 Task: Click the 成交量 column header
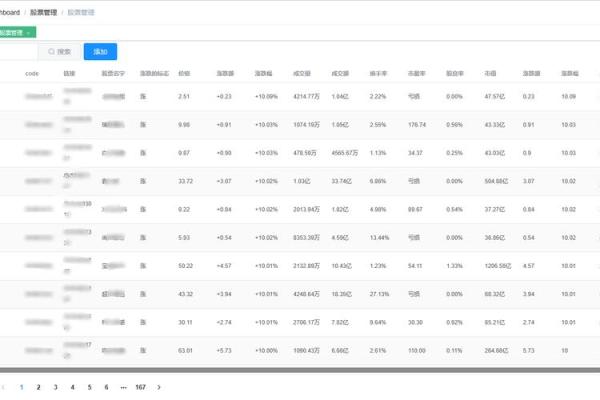point(302,73)
